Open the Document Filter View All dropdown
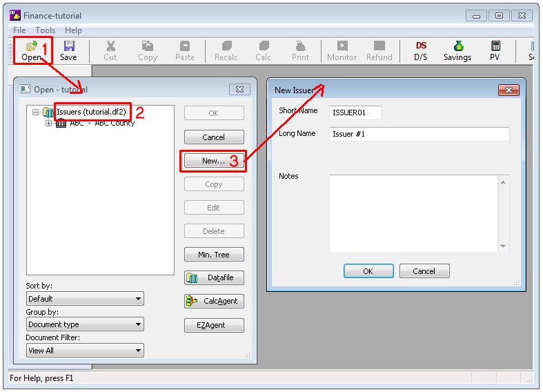This screenshot has width=543, height=392. click(139, 351)
